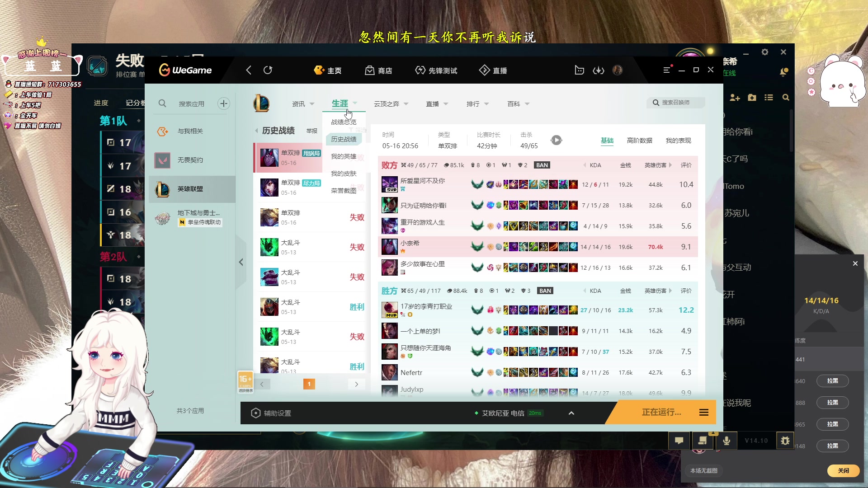868x488 pixels.
Task: Click the match replay play button
Action: [x=557, y=140]
